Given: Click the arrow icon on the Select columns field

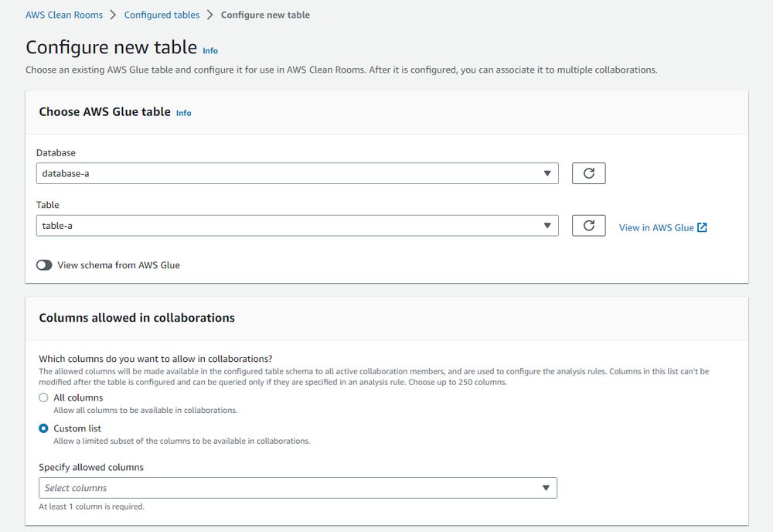Looking at the screenshot, I should click(546, 488).
